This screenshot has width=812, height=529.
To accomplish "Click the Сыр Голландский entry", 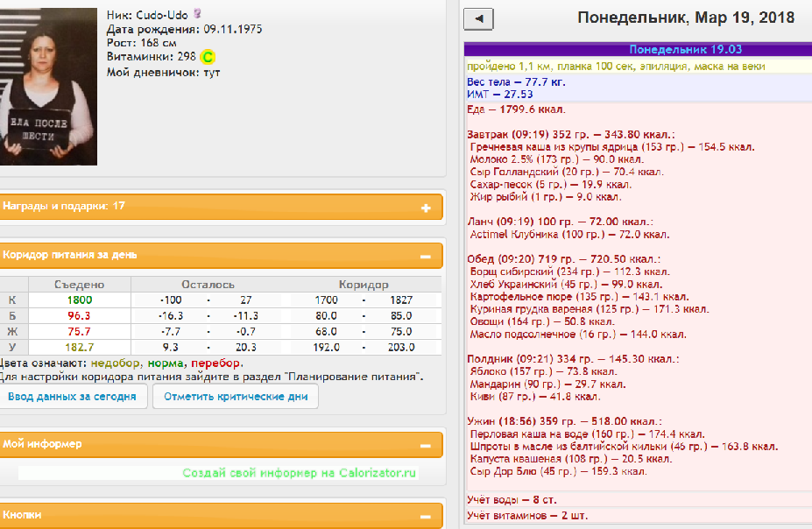I will click(567, 172).
